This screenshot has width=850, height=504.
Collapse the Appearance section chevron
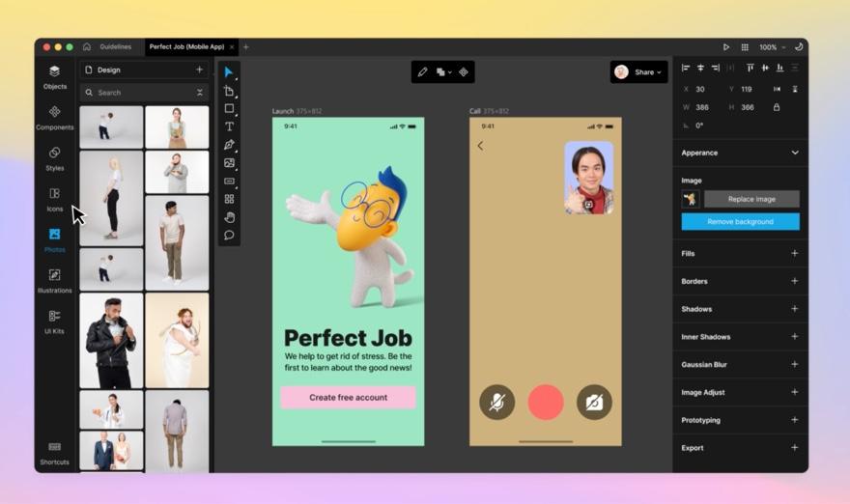point(795,153)
